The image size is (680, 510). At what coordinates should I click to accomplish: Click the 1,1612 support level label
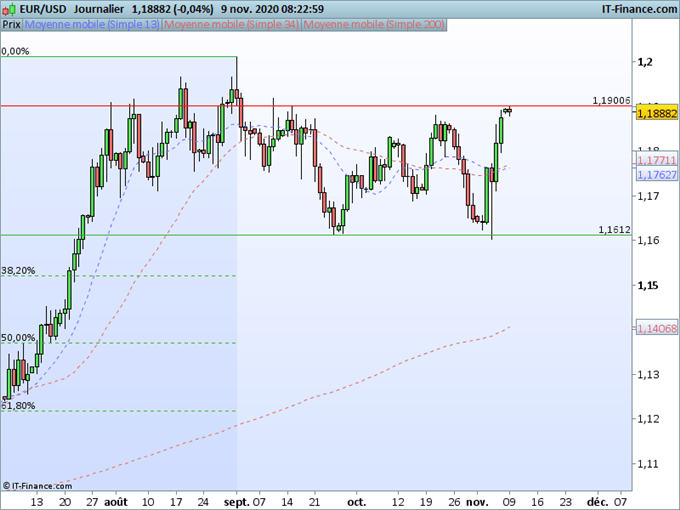click(x=615, y=230)
